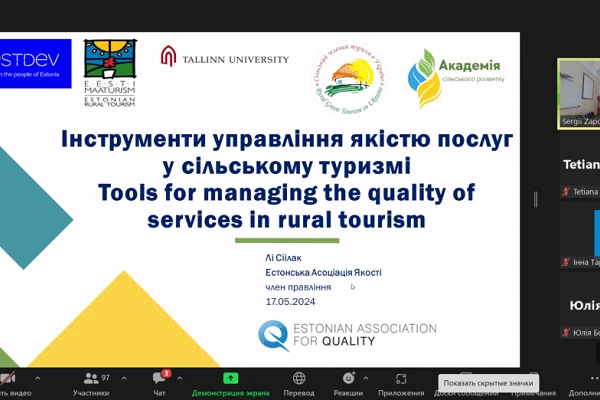The width and height of the screenshot is (600, 400).
Task: Toggle the video camera icon
Action: pos(8,379)
